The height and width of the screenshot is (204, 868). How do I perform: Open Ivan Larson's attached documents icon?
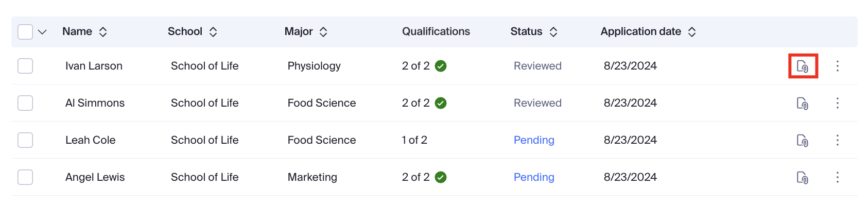click(803, 66)
